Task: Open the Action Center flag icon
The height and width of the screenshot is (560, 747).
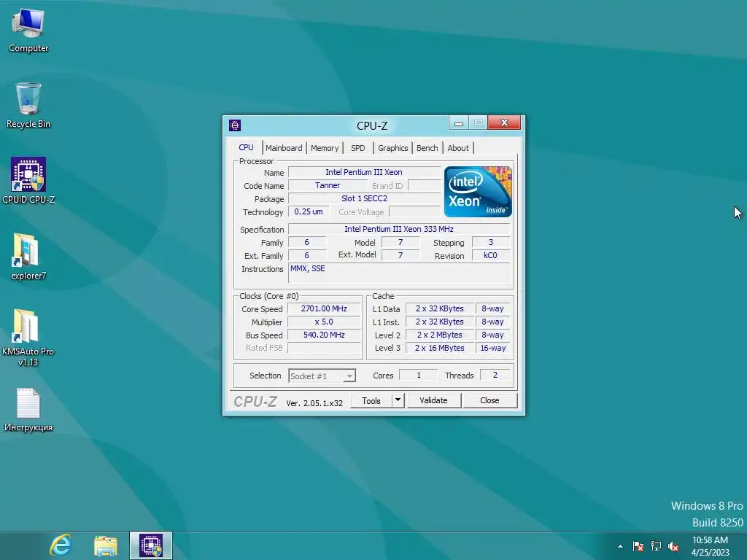Action: (638, 546)
